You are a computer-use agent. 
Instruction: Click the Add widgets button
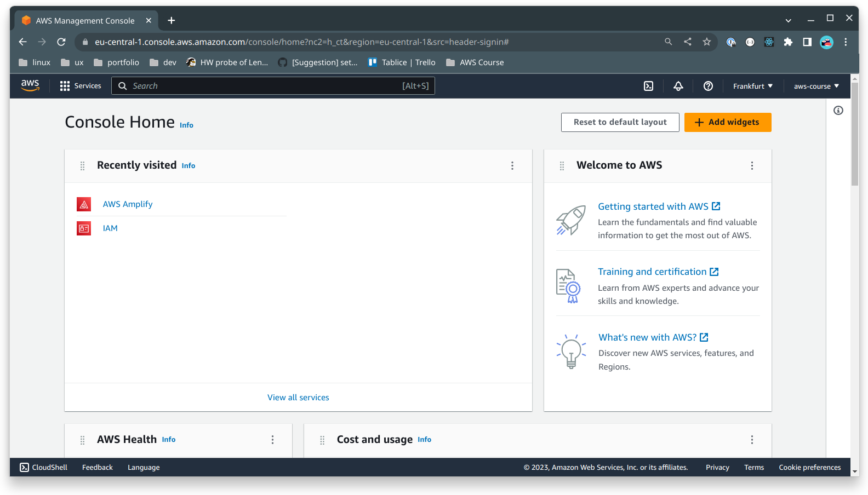pyautogui.click(x=728, y=122)
